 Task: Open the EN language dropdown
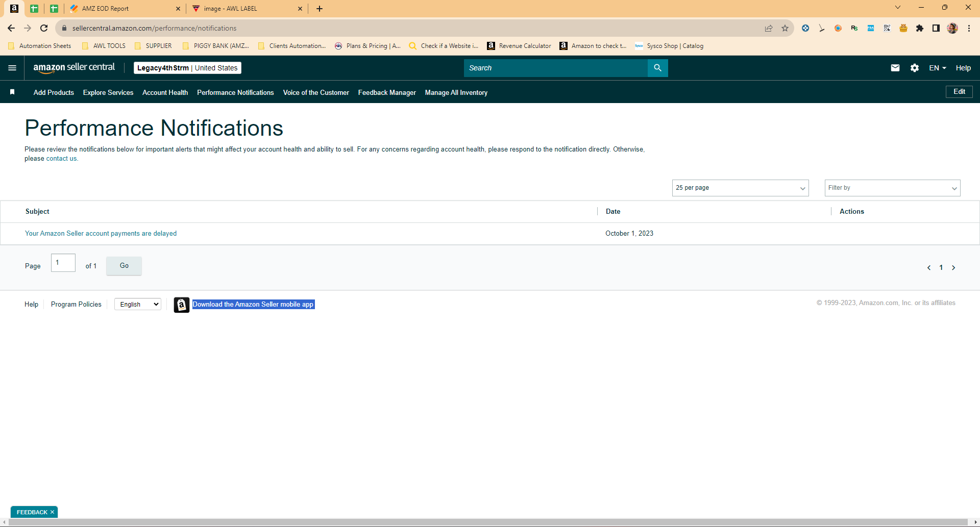click(x=938, y=68)
